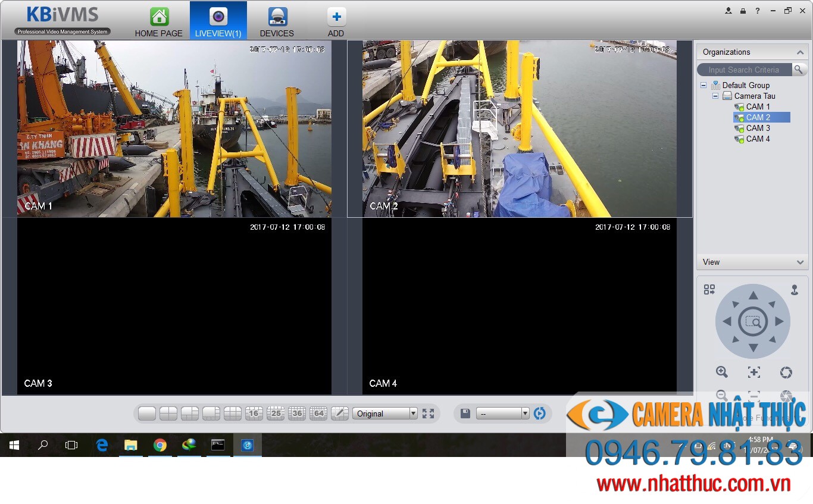Select the CAM 2 video pane

(x=520, y=129)
